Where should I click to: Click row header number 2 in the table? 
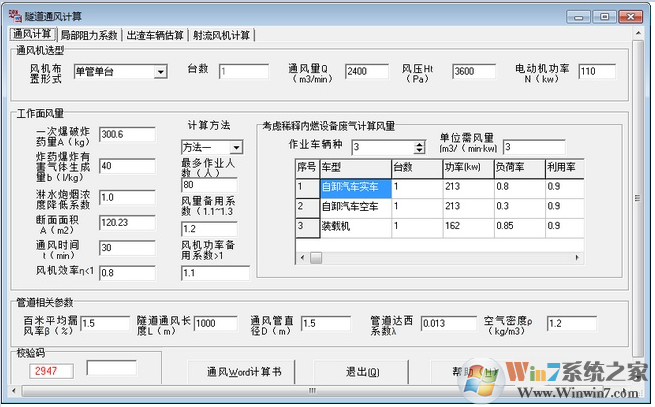point(307,207)
